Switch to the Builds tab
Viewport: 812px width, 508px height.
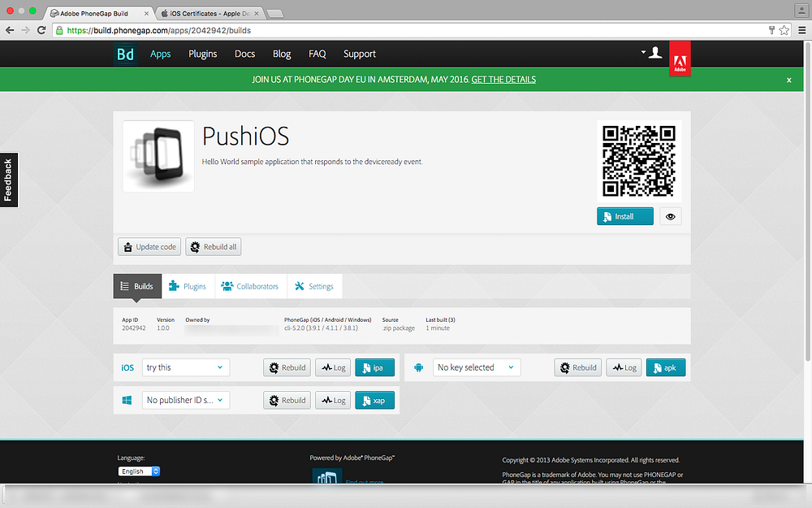coord(137,286)
